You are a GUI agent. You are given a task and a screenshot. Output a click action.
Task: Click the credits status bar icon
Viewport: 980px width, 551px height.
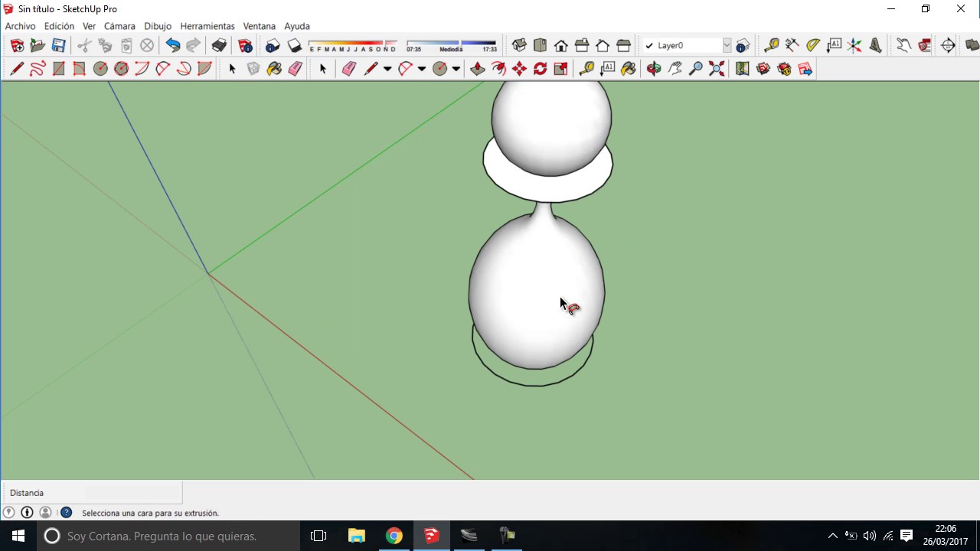tap(27, 513)
